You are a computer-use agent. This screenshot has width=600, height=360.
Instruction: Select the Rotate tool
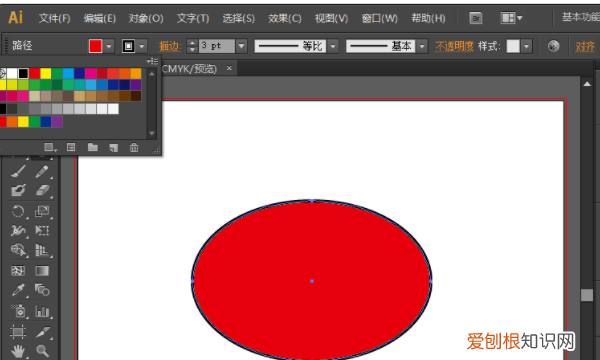tap(18, 211)
